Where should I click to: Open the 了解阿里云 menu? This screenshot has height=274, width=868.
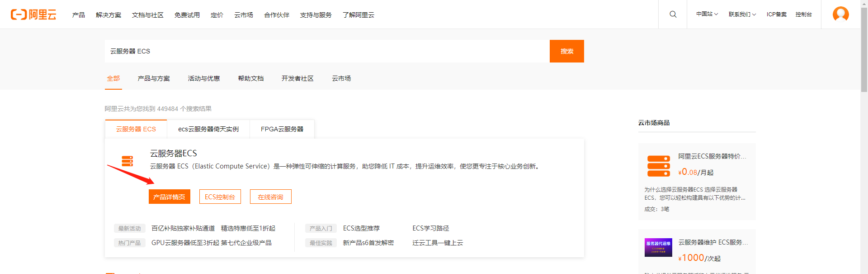click(359, 15)
